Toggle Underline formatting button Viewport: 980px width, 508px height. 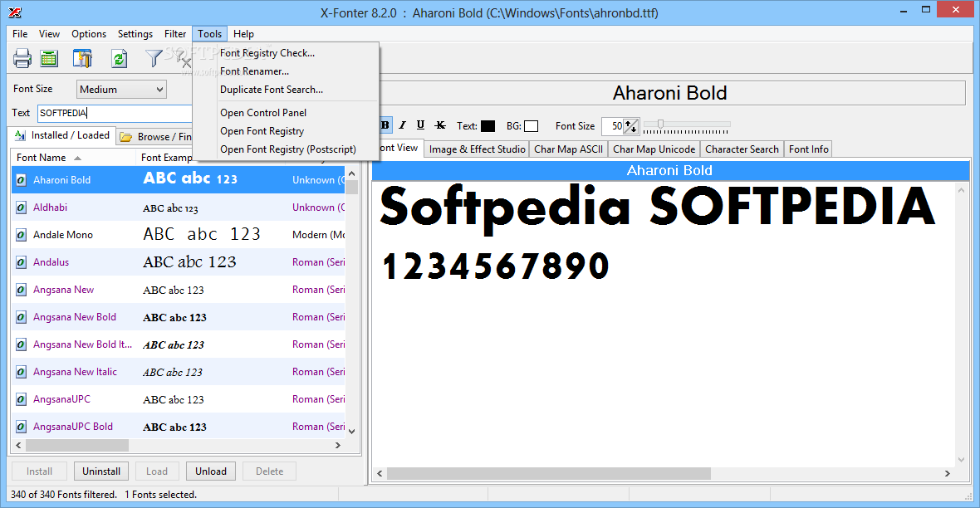[x=420, y=125]
